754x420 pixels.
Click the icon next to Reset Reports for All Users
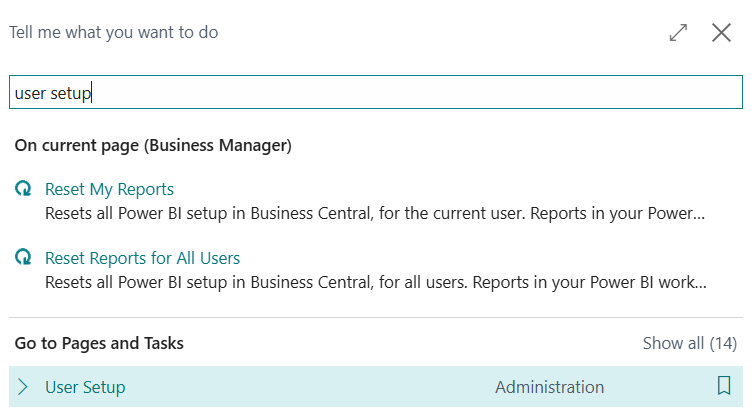coord(23,258)
